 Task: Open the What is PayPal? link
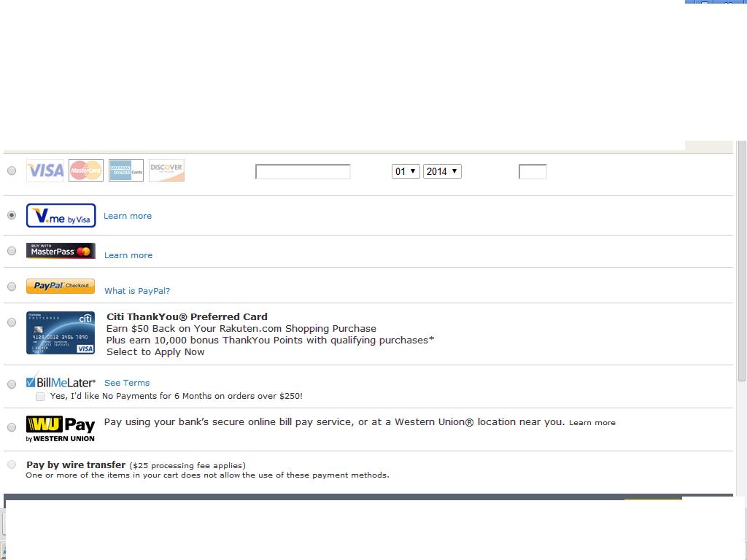click(x=137, y=291)
